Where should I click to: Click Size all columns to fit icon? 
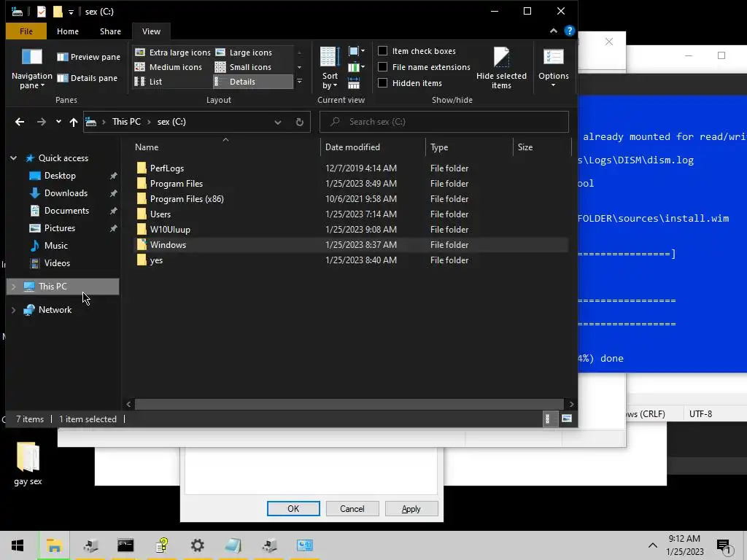354,85
